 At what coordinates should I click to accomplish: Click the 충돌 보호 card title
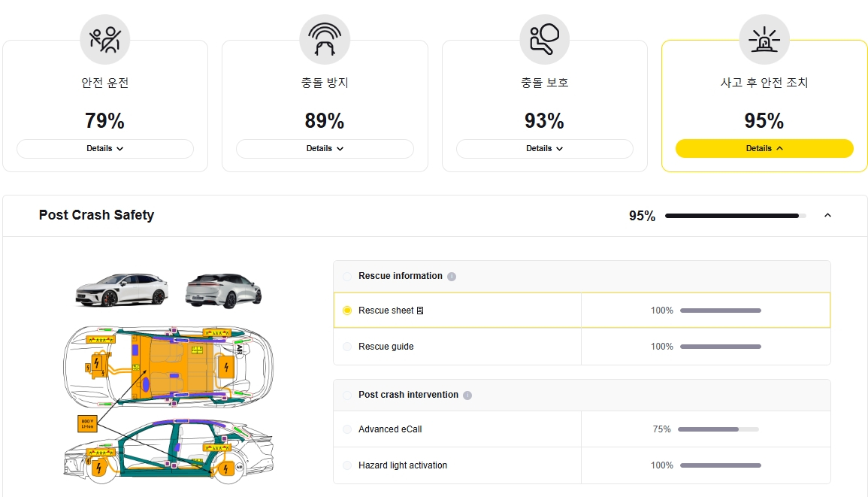(545, 83)
